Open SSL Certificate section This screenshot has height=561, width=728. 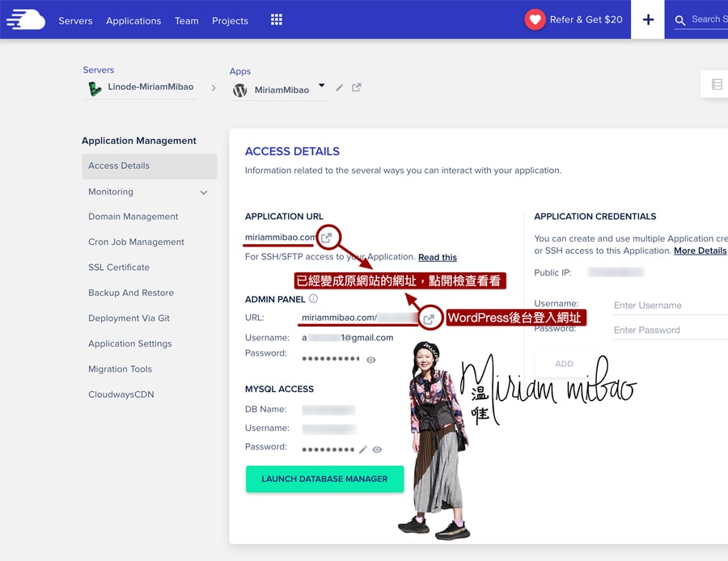tap(119, 268)
